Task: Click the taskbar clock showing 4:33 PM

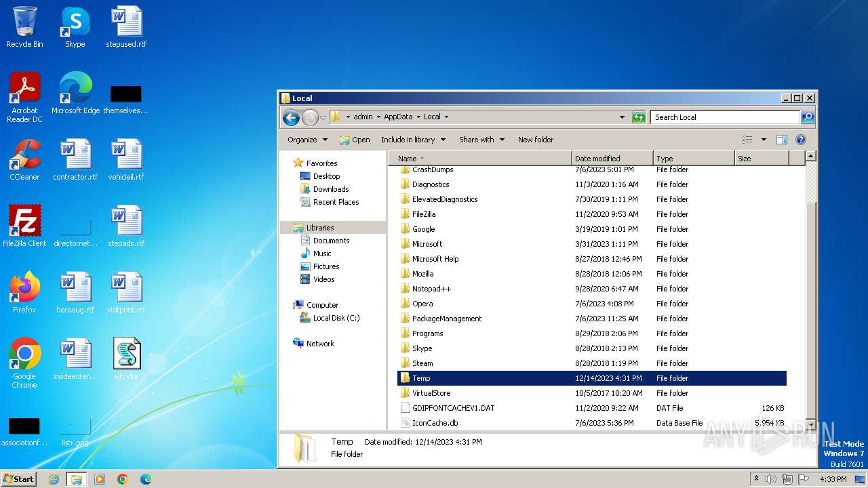Action: click(x=833, y=479)
